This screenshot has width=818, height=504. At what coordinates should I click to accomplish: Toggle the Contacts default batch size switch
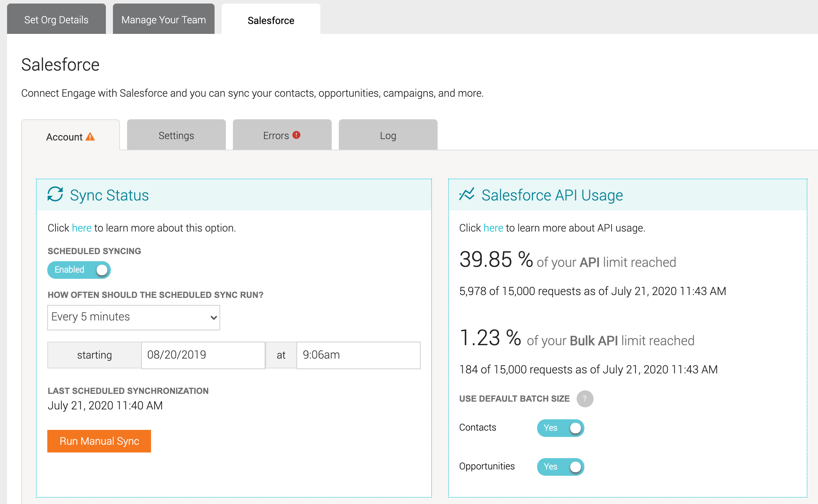point(560,428)
